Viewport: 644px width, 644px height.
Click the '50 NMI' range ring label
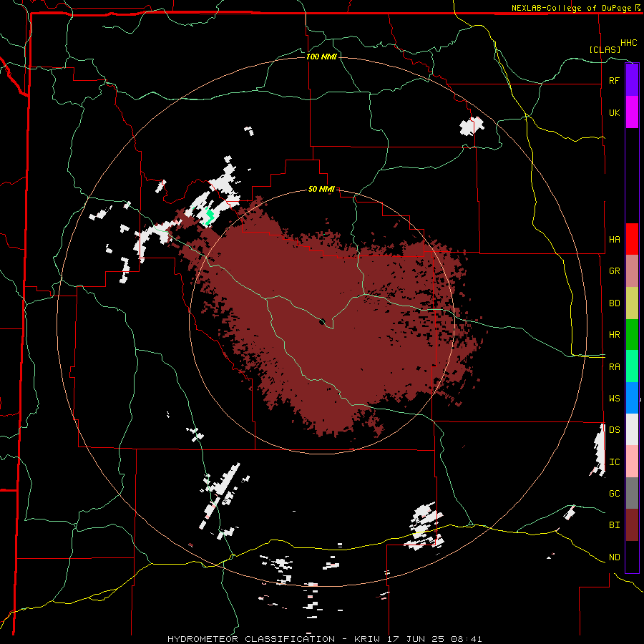pyautogui.click(x=321, y=190)
